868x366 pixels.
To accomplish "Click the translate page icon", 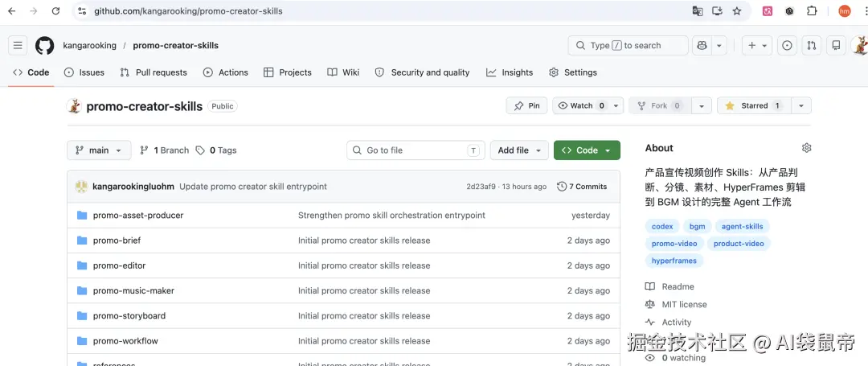I will 698,11.
